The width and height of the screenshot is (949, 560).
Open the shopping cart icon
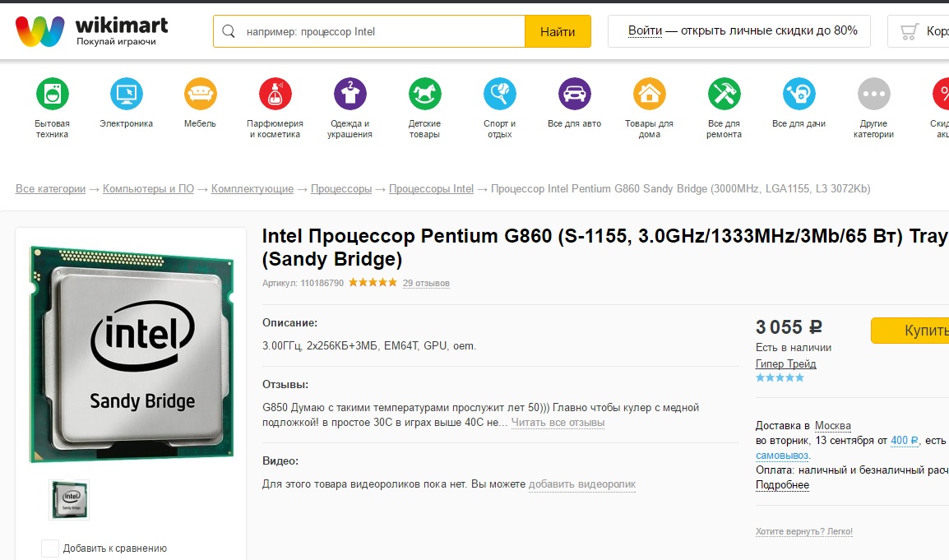tap(909, 31)
